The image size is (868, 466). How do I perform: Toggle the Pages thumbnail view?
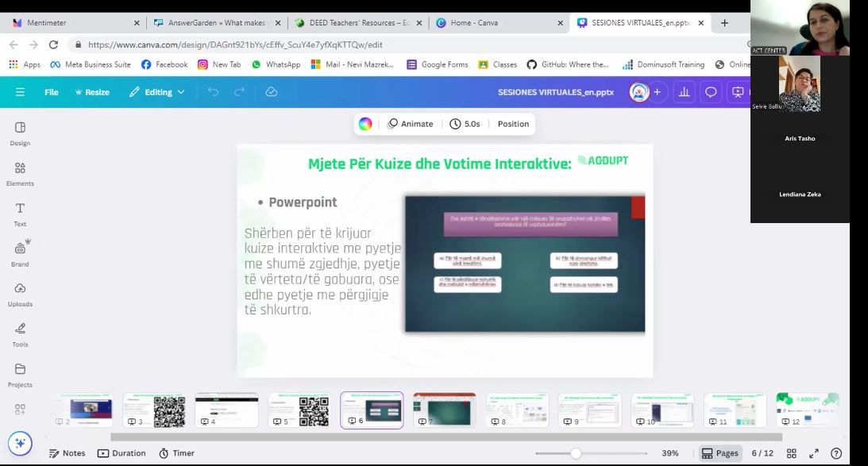tap(719, 453)
